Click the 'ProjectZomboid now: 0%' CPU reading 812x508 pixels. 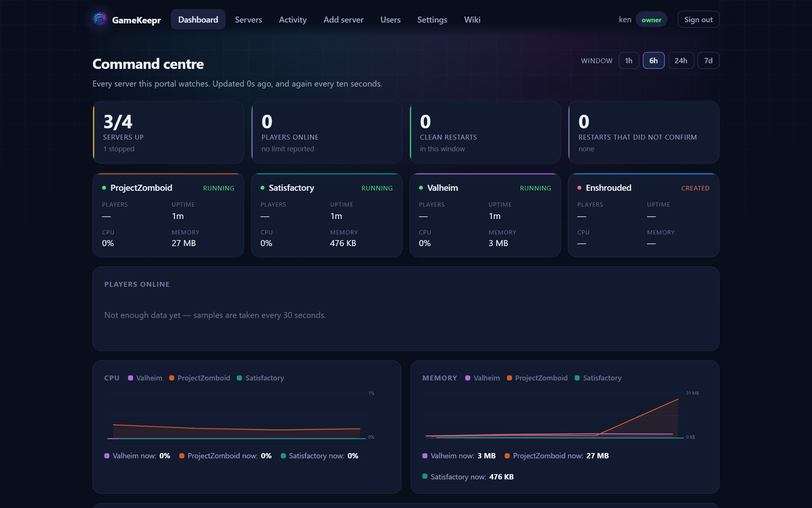(x=226, y=456)
